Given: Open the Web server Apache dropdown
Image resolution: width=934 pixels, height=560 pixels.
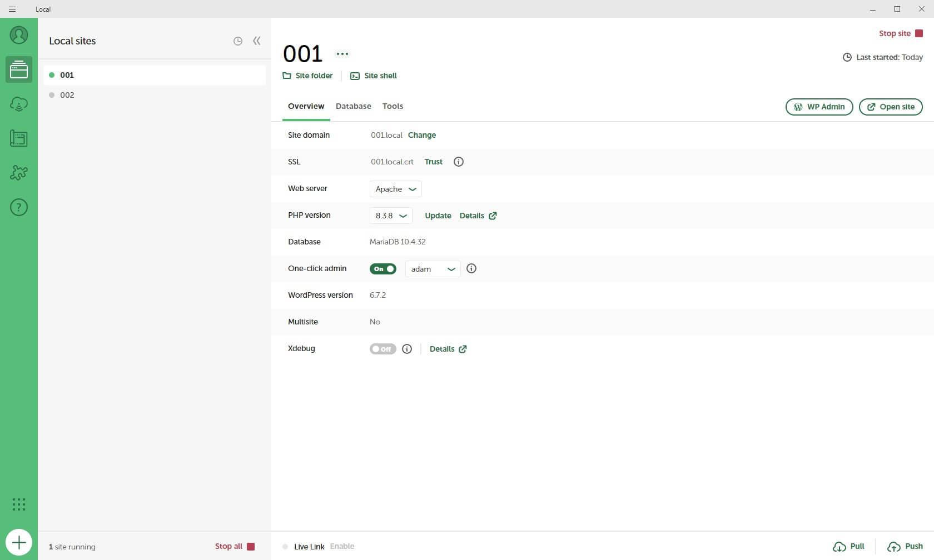Looking at the screenshot, I should click(396, 189).
